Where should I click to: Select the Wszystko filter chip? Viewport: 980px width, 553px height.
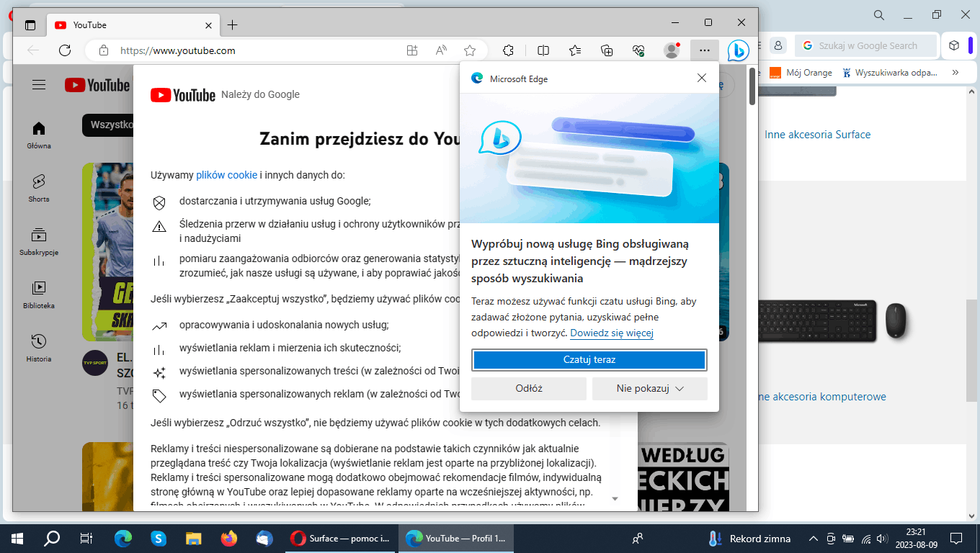pos(108,125)
